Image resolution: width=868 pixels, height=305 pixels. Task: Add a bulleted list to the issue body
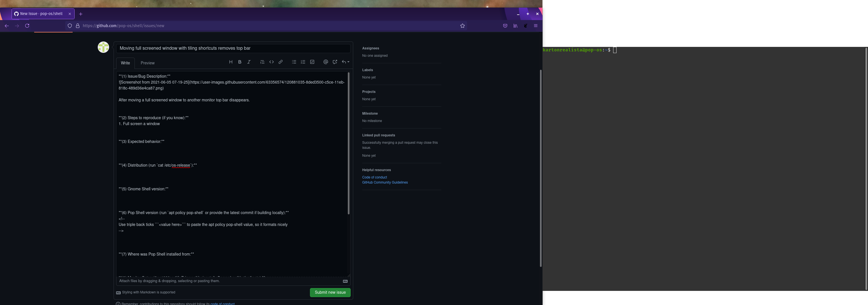click(294, 62)
